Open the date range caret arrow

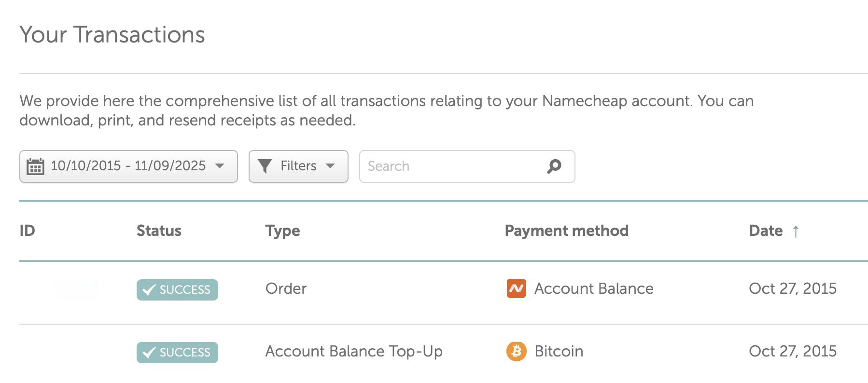click(220, 166)
